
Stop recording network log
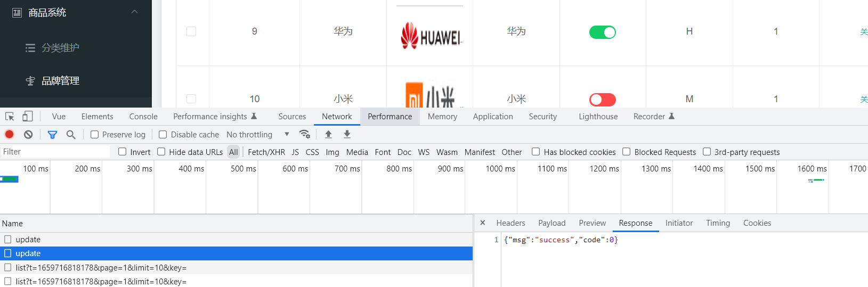click(10, 135)
